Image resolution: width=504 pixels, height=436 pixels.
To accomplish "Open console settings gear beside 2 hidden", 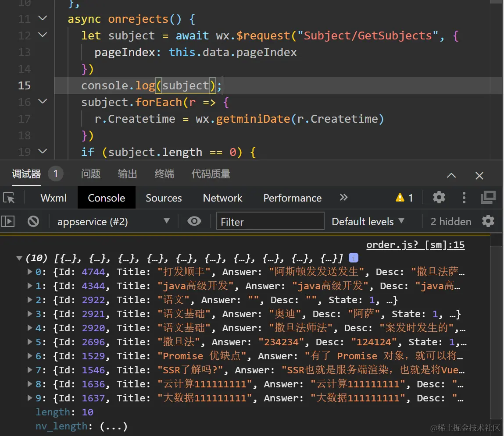I will pos(488,221).
